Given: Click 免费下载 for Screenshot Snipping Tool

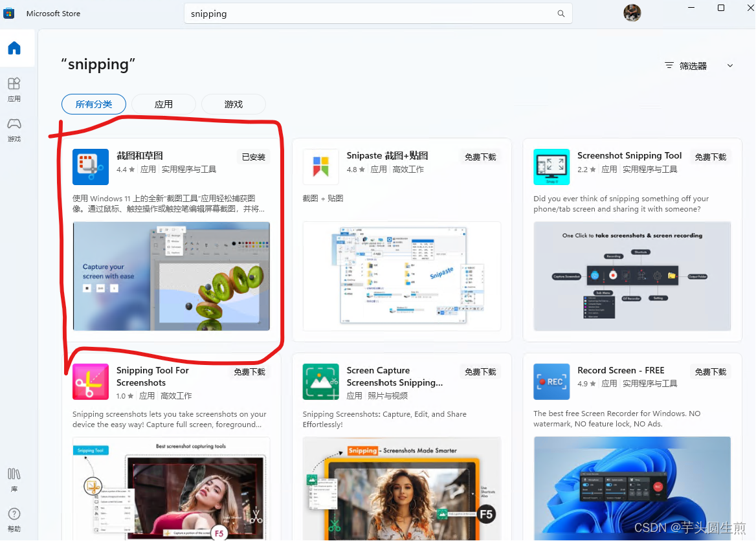Looking at the screenshot, I should coord(711,157).
